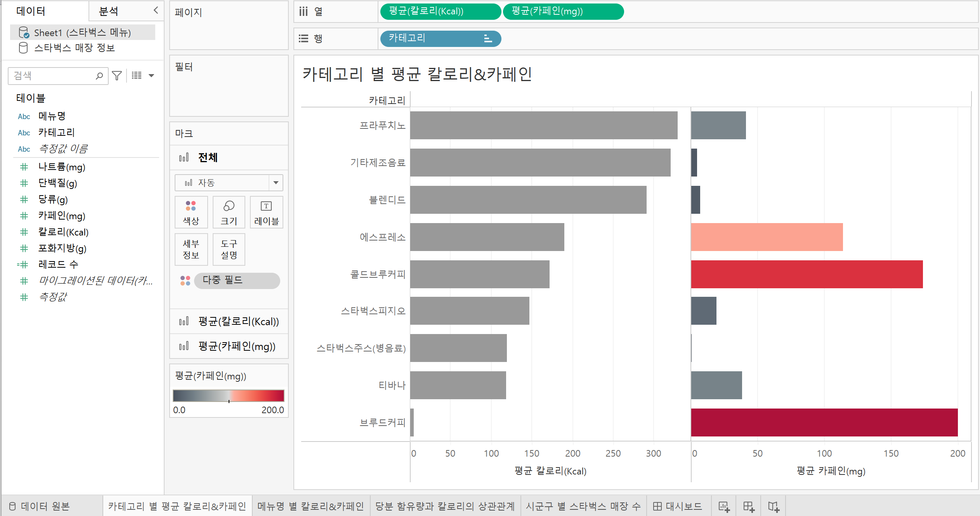The height and width of the screenshot is (516, 980).
Task: Click the 카테고리 pill on rows shelf
Action: 441,38
